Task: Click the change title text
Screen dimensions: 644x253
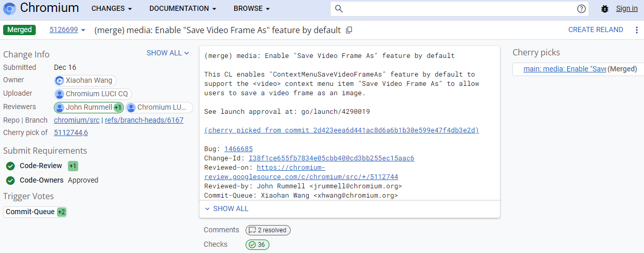Action: [x=218, y=30]
